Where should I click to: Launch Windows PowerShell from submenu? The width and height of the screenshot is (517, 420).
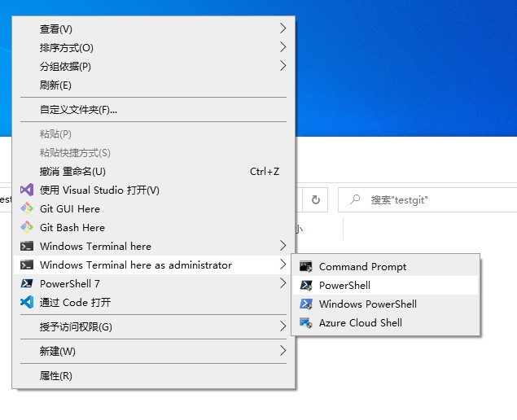click(x=385, y=304)
